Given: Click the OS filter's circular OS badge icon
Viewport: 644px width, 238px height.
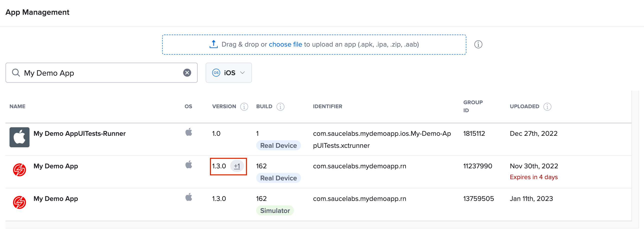Looking at the screenshot, I should point(216,73).
